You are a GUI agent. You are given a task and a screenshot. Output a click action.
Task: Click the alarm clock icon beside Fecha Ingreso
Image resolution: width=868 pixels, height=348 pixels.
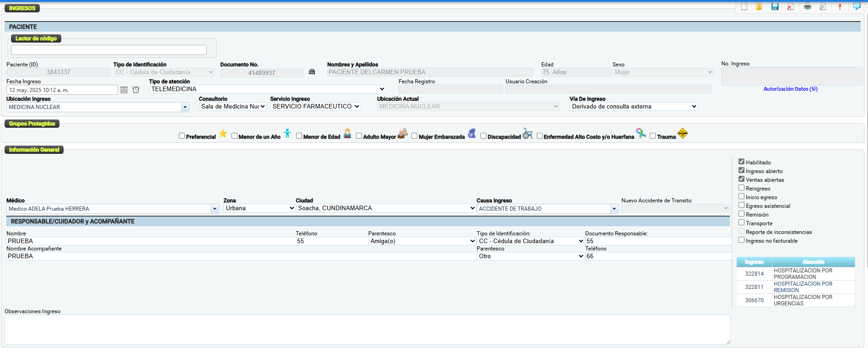tap(136, 90)
